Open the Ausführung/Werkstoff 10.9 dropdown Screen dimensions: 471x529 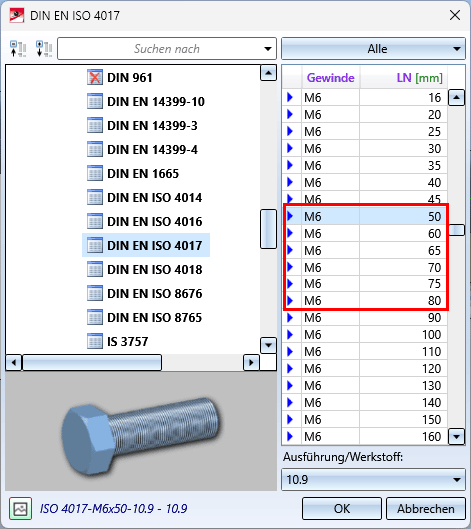373,479
